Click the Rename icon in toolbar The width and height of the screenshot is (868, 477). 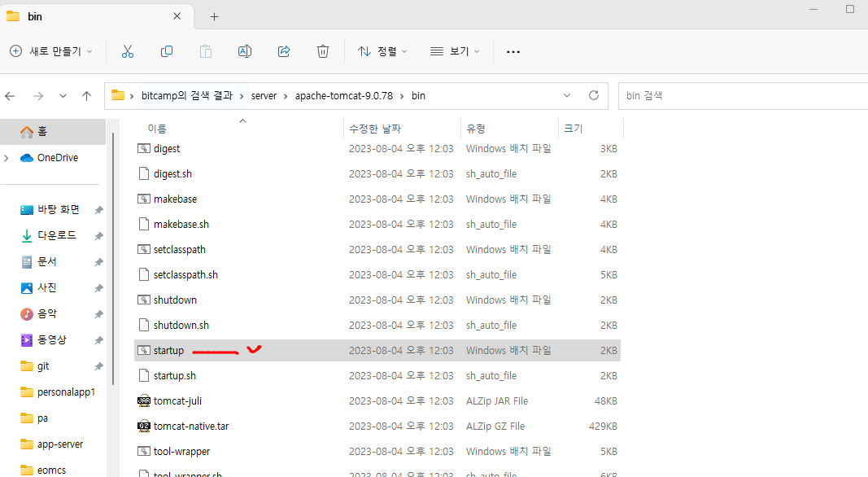(x=245, y=51)
